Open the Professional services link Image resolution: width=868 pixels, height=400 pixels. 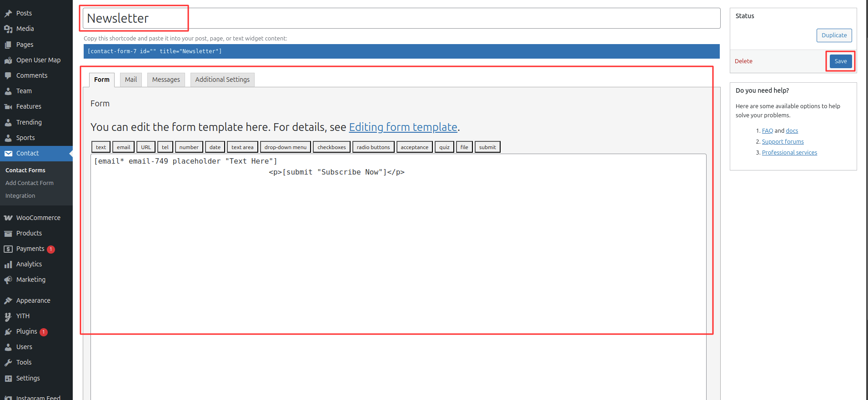[x=789, y=152]
